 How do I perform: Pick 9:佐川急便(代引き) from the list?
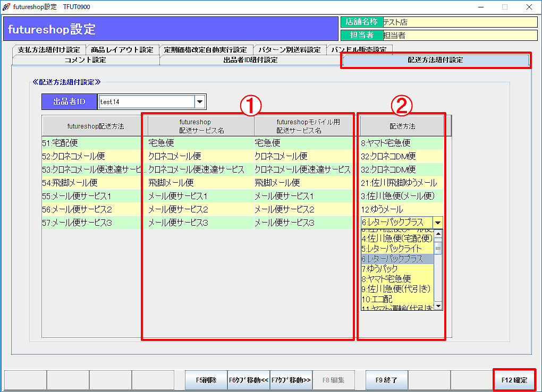[x=396, y=289]
